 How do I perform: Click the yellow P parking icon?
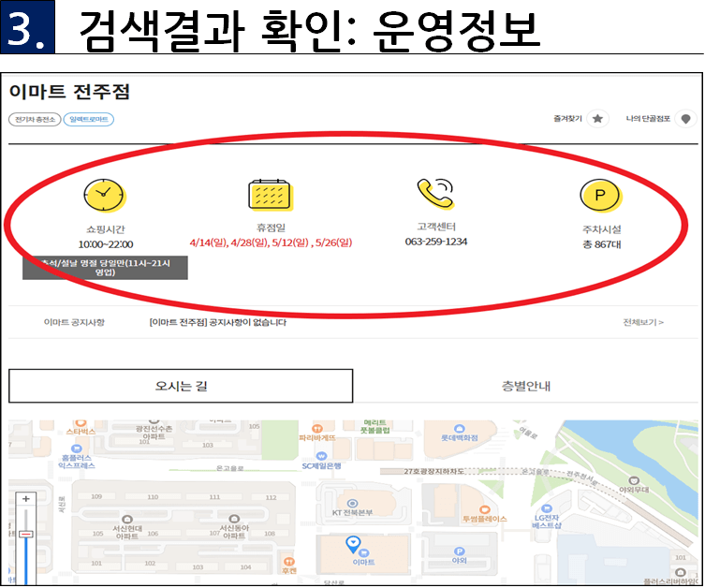601,196
